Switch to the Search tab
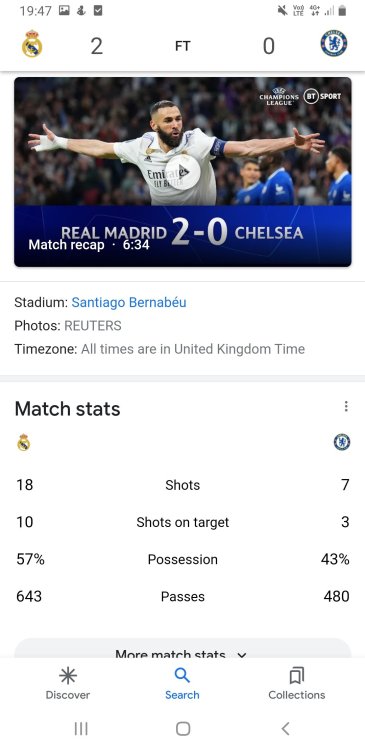Screen dimensions: 365x750 [182, 684]
